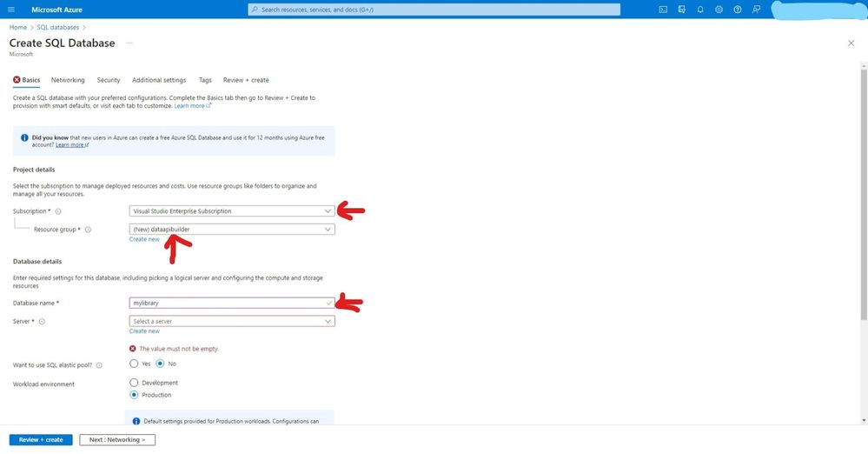This screenshot has width=868, height=454.
Task: Choose Production workload environment
Action: point(134,395)
